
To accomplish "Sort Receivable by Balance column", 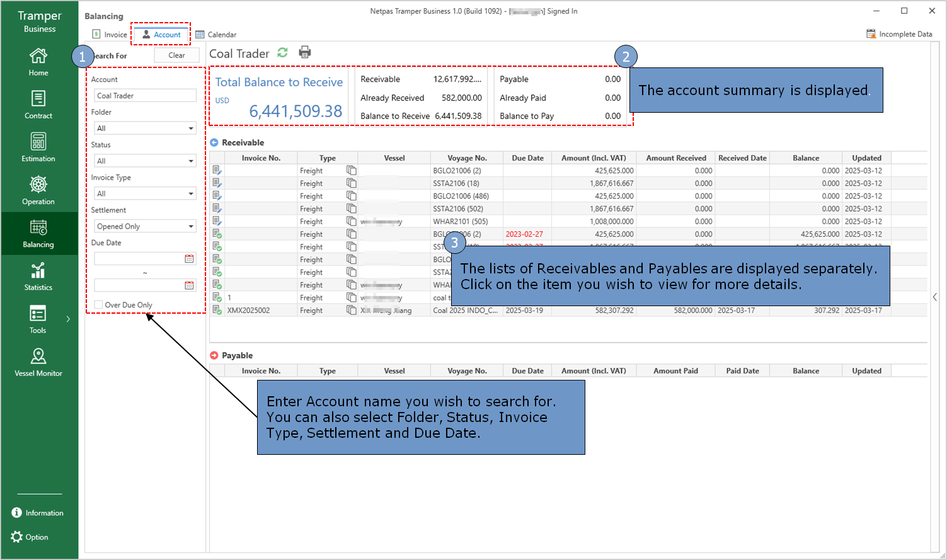I will click(806, 158).
